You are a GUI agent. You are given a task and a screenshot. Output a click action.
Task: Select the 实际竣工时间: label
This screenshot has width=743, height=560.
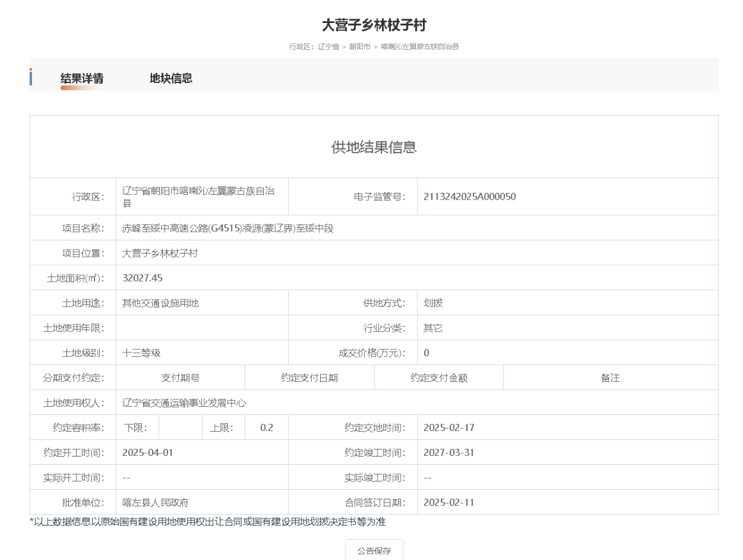click(x=375, y=478)
